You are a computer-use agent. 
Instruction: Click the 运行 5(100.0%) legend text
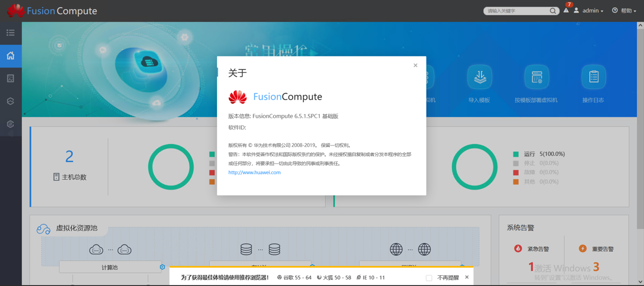[544, 154]
